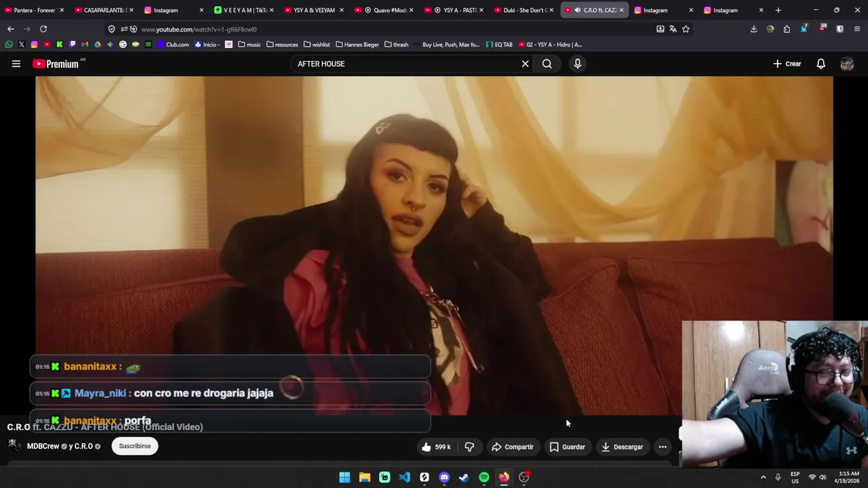Open the Compartir share dialog
This screenshot has width=868, height=488.
pyautogui.click(x=512, y=447)
